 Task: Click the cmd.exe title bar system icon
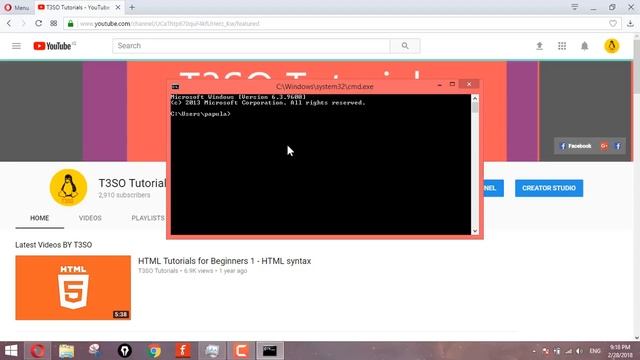click(x=176, y=87)
